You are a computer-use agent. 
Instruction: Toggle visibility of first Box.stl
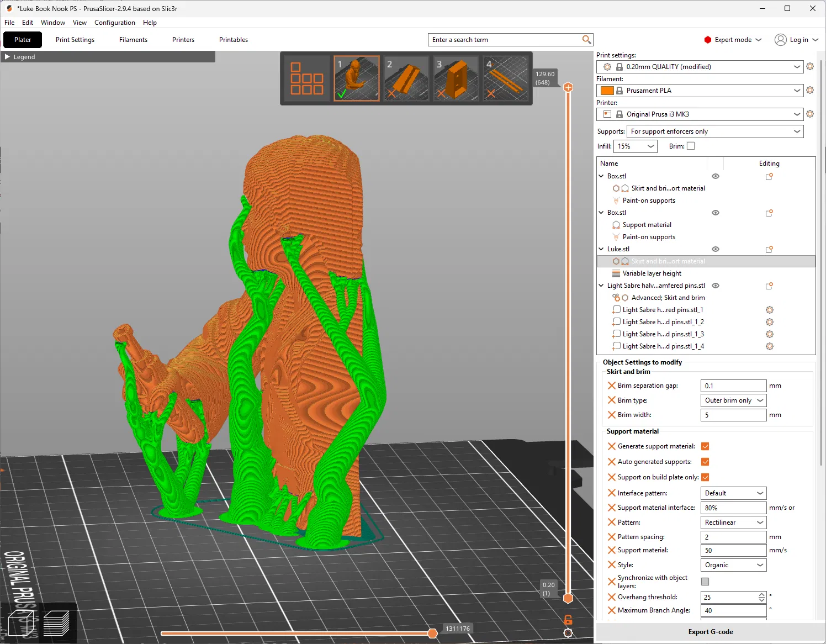pos(716,176)
